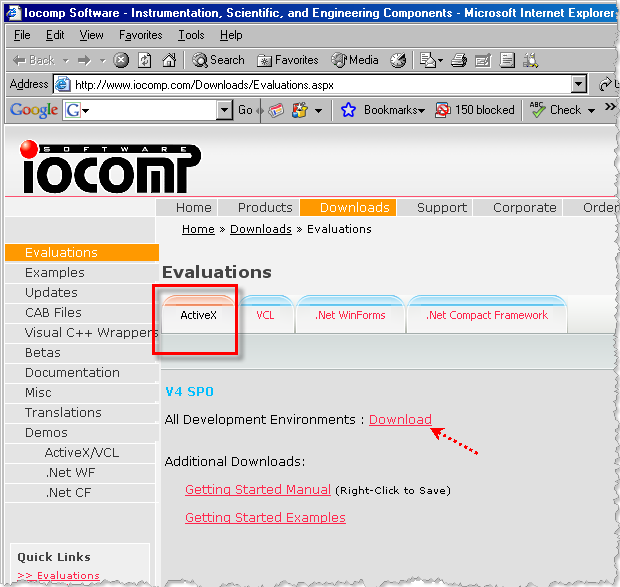Screen dimensions: 620x587
Task: Open the Mail icon dropdown arrow
Action: [440, 61]
